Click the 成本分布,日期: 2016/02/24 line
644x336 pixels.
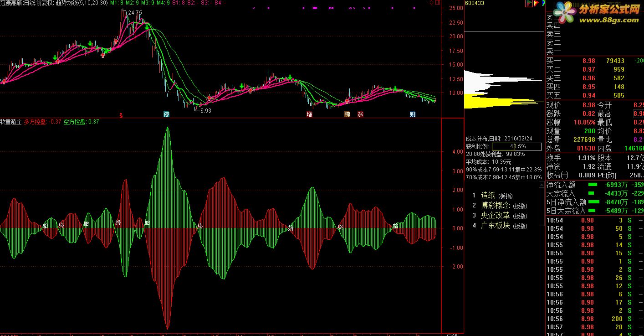click(499, 139)
